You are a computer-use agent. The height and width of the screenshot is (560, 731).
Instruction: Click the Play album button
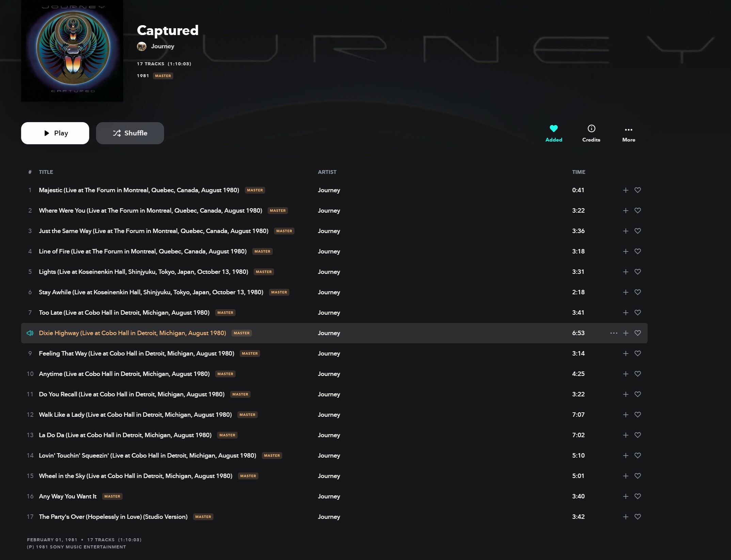pos(55,133)
